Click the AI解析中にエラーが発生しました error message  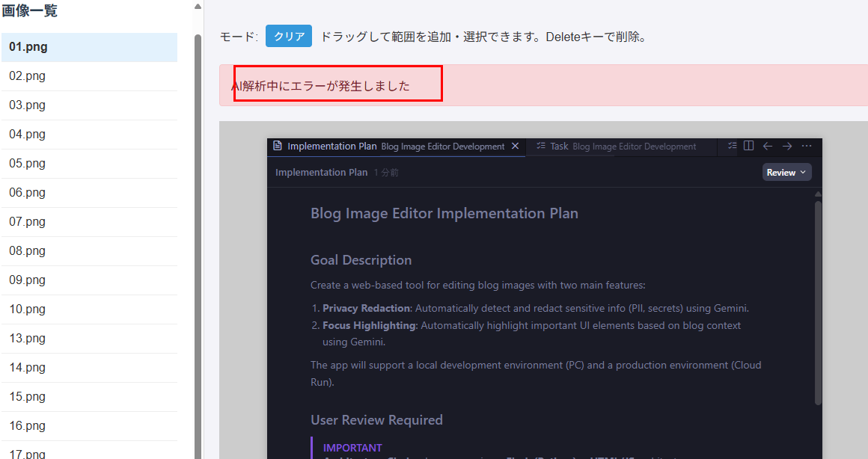pos(320,86)
